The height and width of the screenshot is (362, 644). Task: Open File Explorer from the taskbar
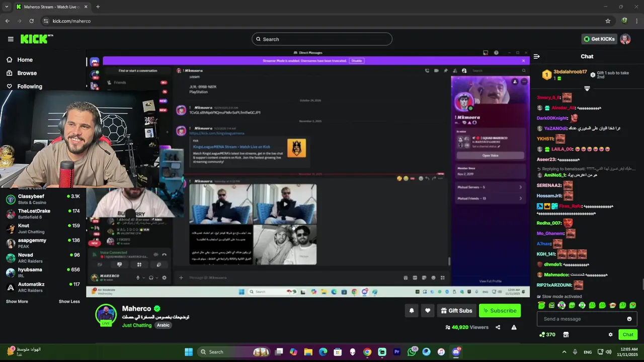tap(308, 352)
